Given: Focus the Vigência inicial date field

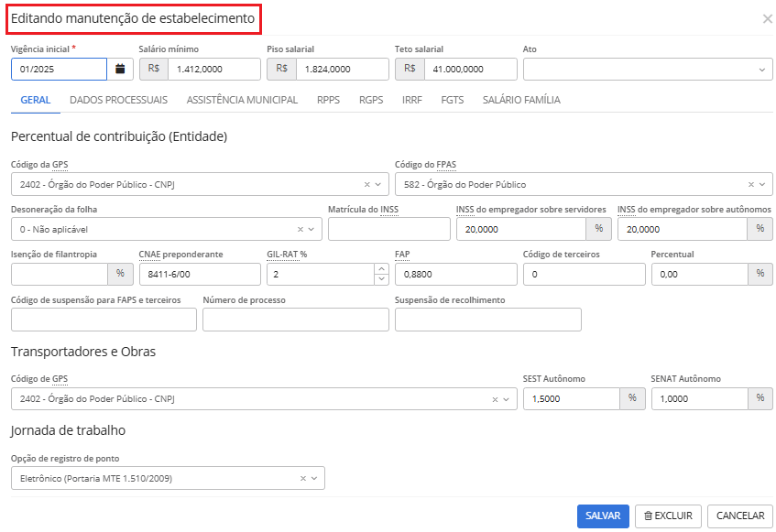Looking at the screenshot, I should coord(59,70).
